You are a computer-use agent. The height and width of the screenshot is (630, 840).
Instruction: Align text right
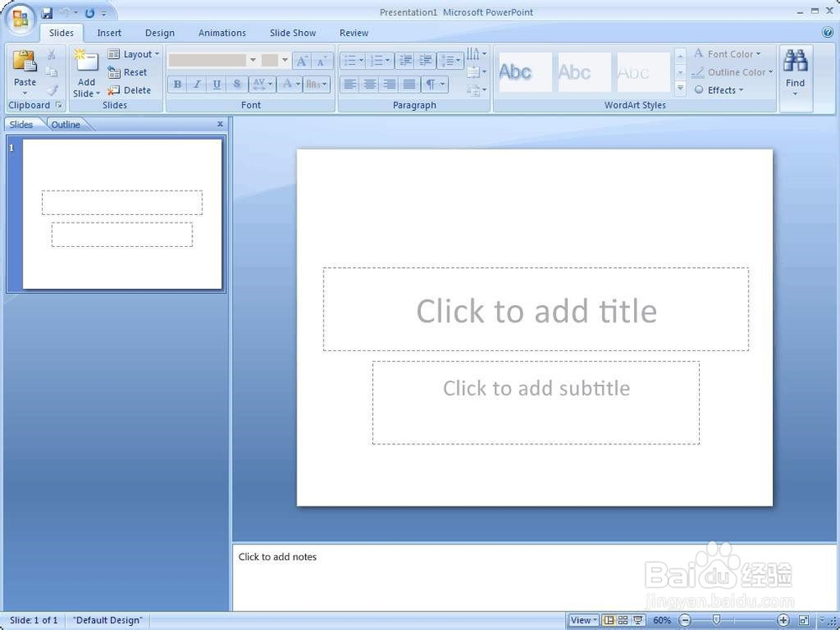point(390,84)
